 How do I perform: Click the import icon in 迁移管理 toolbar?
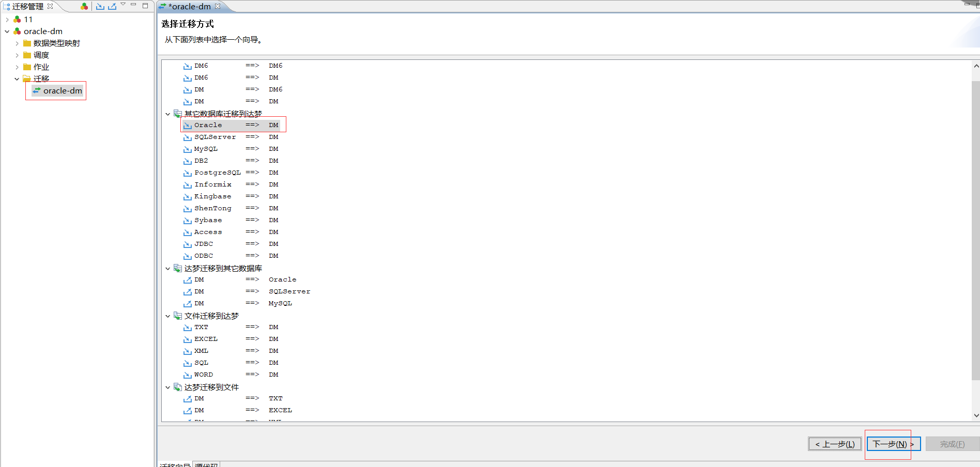pyautogui.click(x=100, y=6)
